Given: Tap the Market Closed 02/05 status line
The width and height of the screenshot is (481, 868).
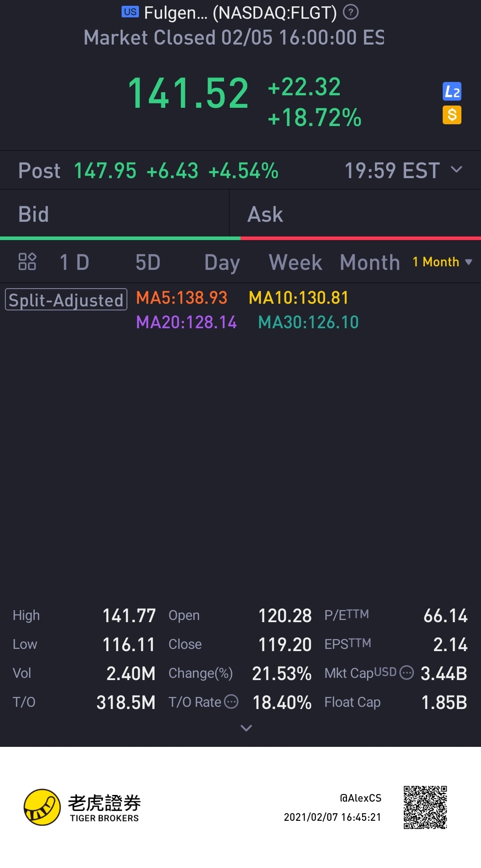Looking at the screenshot, I should 234,37.
